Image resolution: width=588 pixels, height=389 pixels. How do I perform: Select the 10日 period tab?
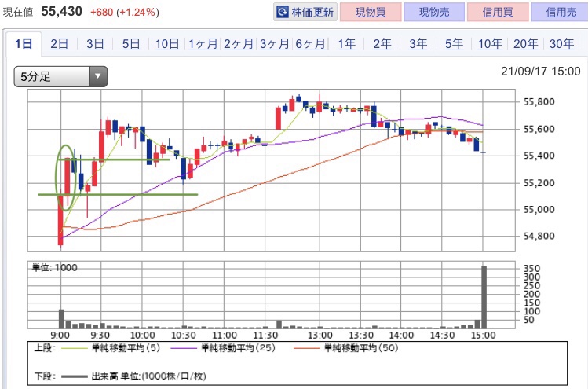tap(167, 44)
